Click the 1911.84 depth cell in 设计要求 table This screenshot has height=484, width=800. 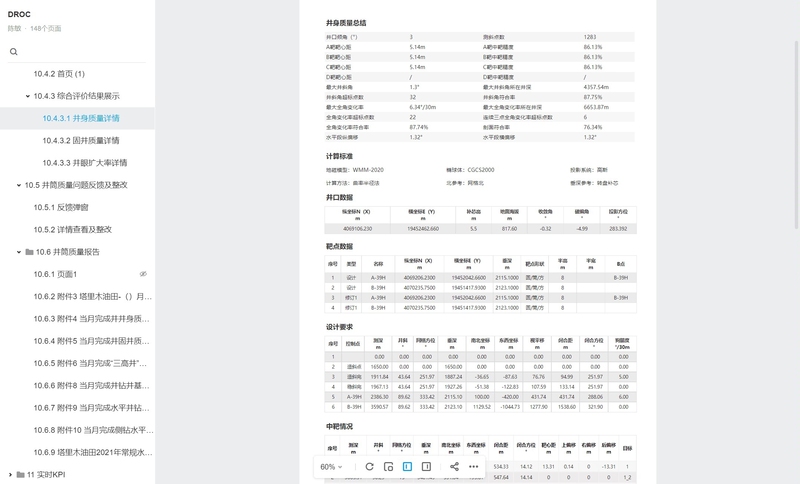point(380,377)
